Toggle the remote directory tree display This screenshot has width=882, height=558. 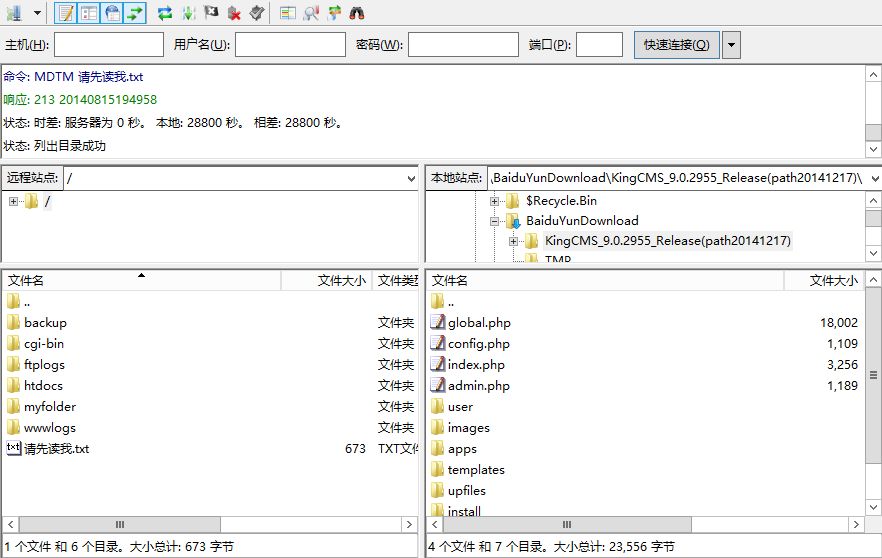tap(112, 12)
